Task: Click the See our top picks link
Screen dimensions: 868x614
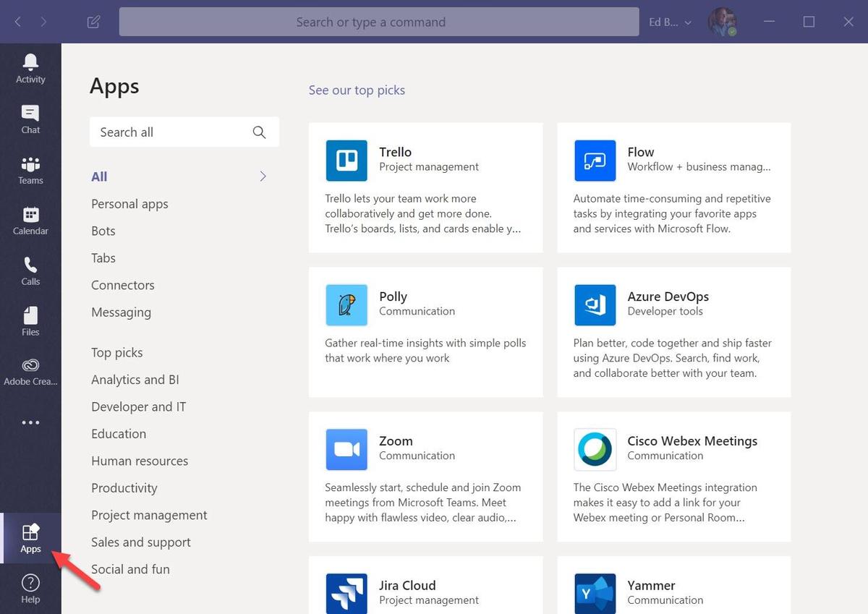Action: [x=357, y=90]
